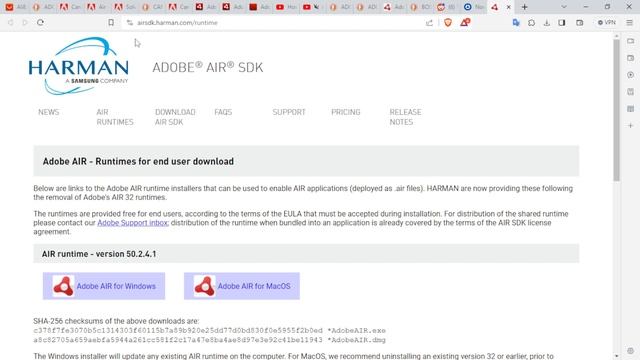The width and height of the screenshot is (640, 360).
Task: Open the circular third sidebar icon
Action: pos(631,75)
